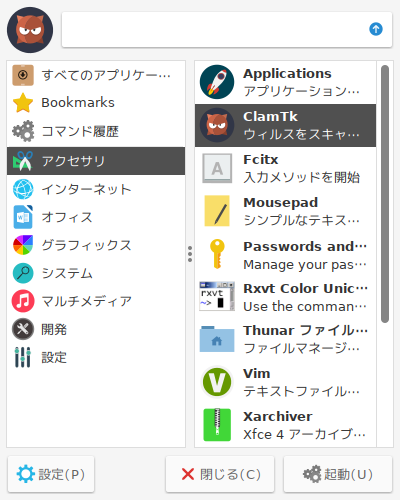
Task: Open the インターネット globe icon
Action: (23, 189)
